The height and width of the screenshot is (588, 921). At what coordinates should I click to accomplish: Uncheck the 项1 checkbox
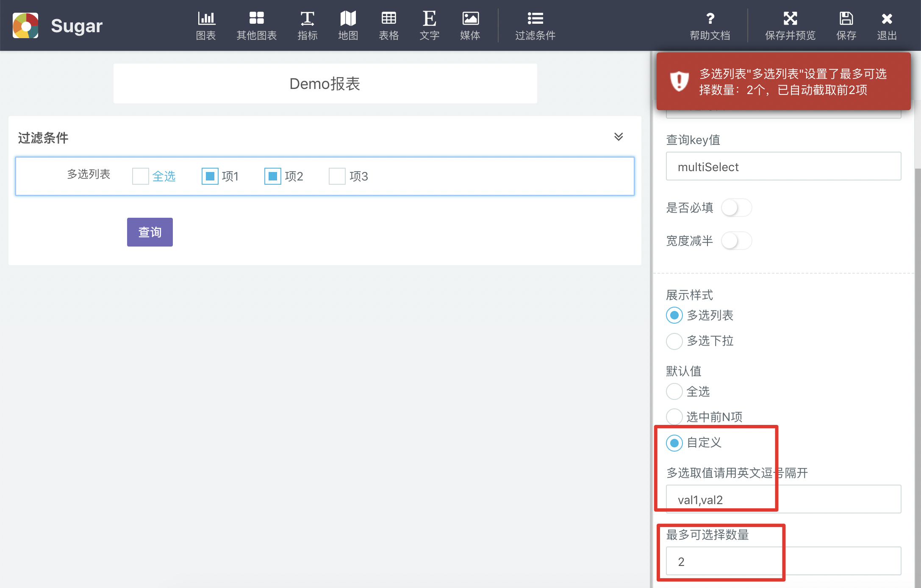pyautogui.click(x=210, y=176)
